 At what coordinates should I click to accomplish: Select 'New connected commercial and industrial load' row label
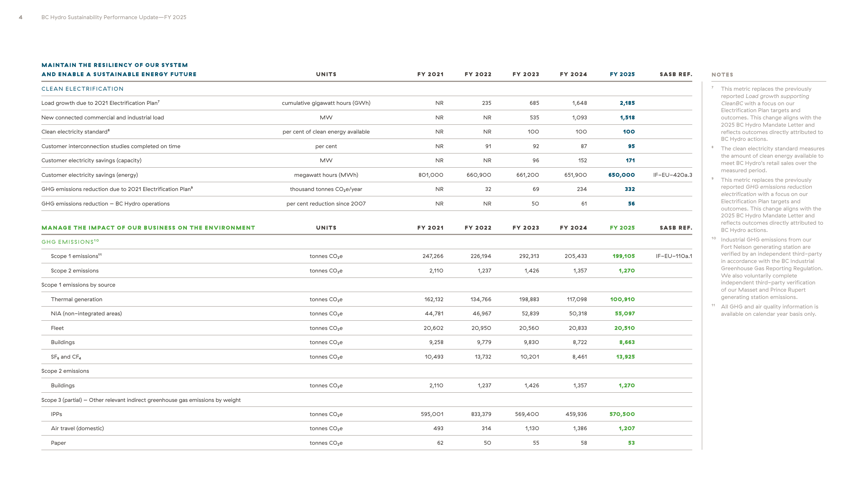tap(103, 118)
